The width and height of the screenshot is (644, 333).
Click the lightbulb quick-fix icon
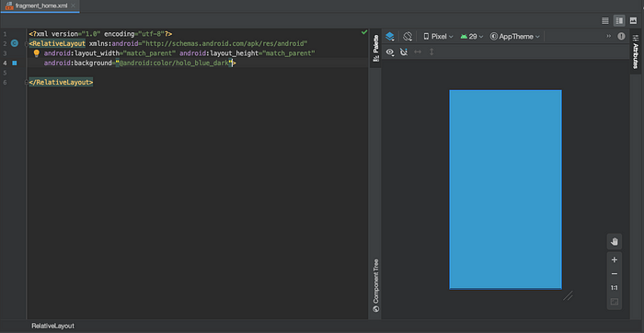[x=36, y=53]
